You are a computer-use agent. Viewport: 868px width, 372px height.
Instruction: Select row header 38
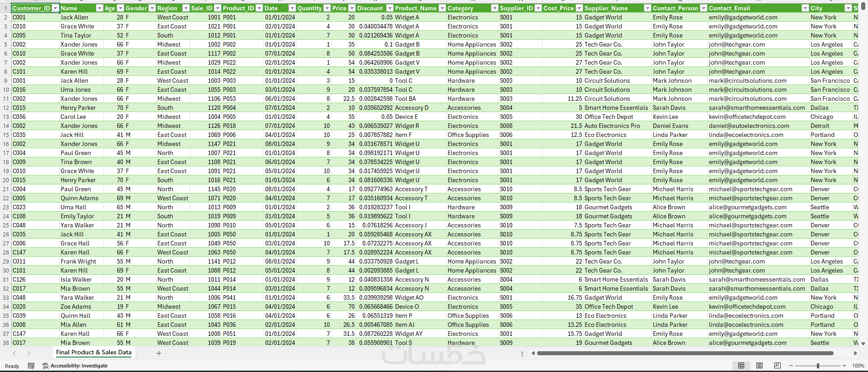pos(5,343)
